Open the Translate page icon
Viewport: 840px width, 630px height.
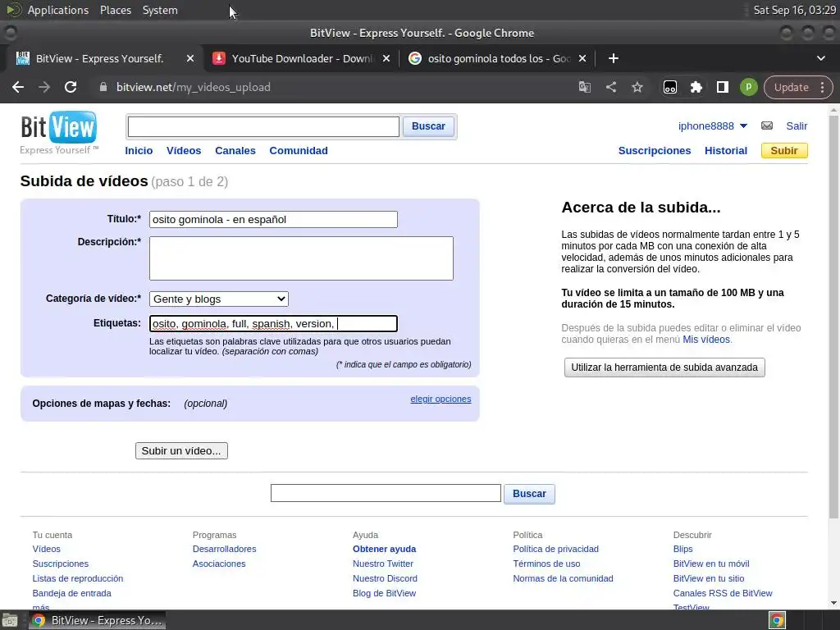(584, 87)
